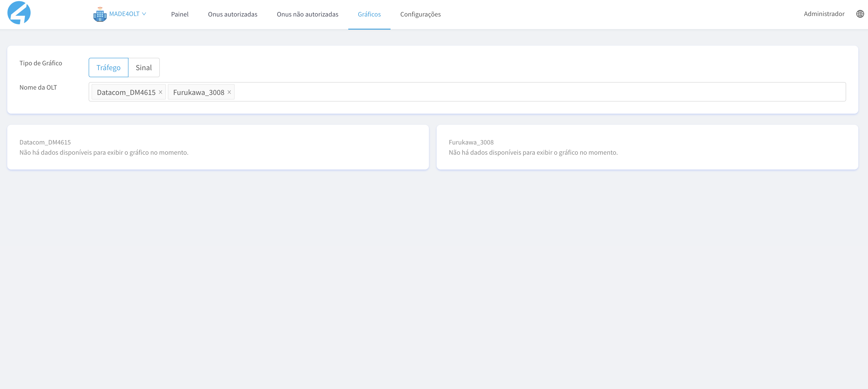Expand the MADE4OLT organization dropdown
The image size is (868, 389).
pyautogui.click(x=124, y=14)
